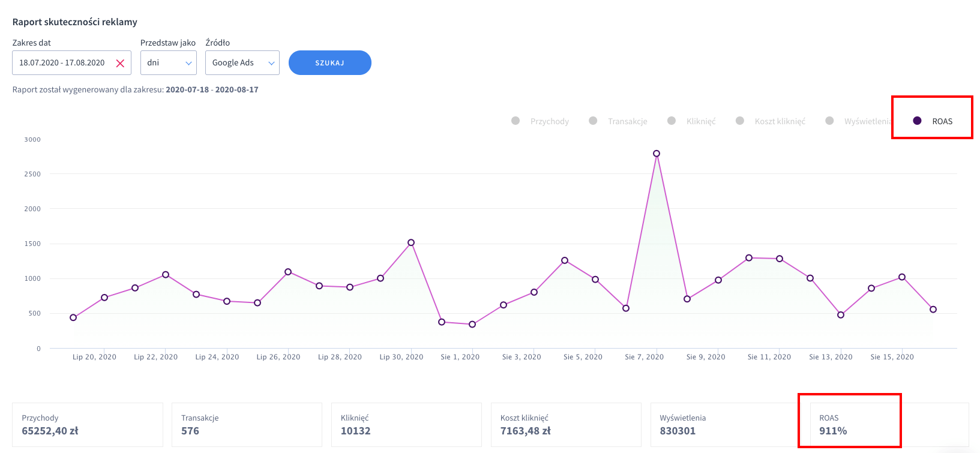
Task: Select the Lip 30 peak data point
Action: pos(411,243)
